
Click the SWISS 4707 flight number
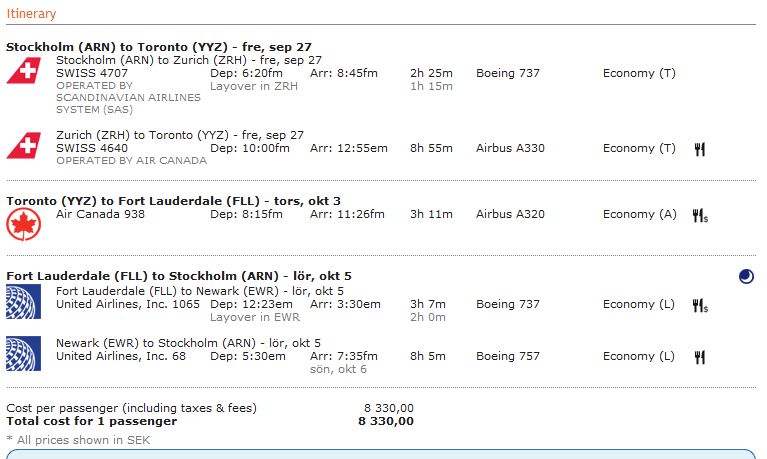(x=93, y=73)
